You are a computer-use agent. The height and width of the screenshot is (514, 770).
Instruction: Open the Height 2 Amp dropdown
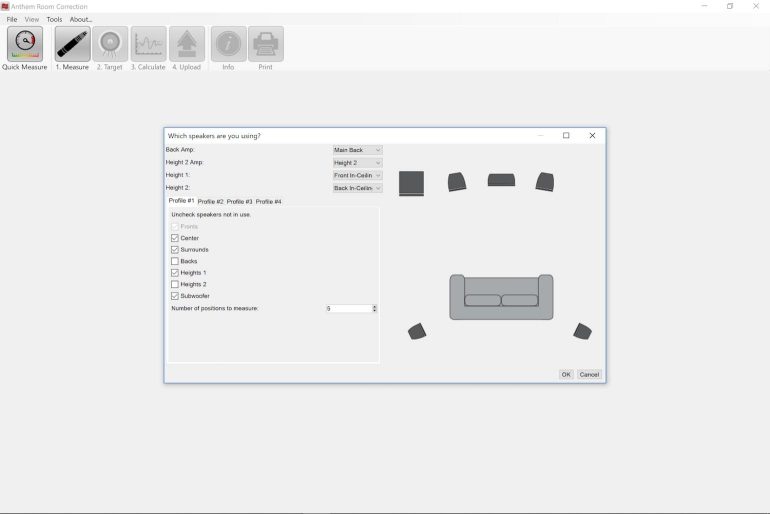tap(357, 162)
